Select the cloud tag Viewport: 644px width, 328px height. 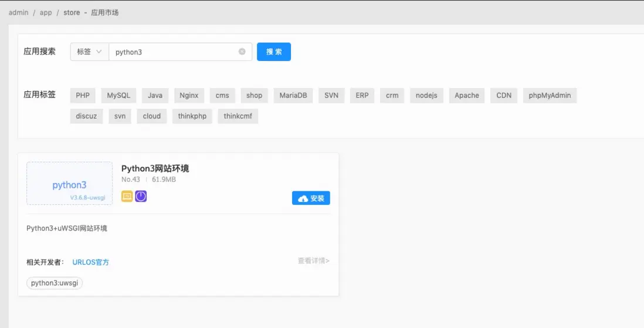pos(151,116)
